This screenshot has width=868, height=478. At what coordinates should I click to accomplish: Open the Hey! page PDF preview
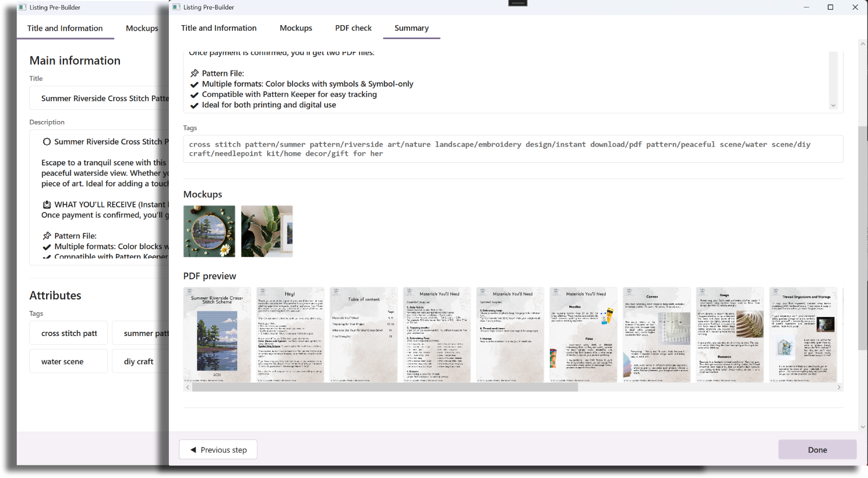tap(290, 335)
